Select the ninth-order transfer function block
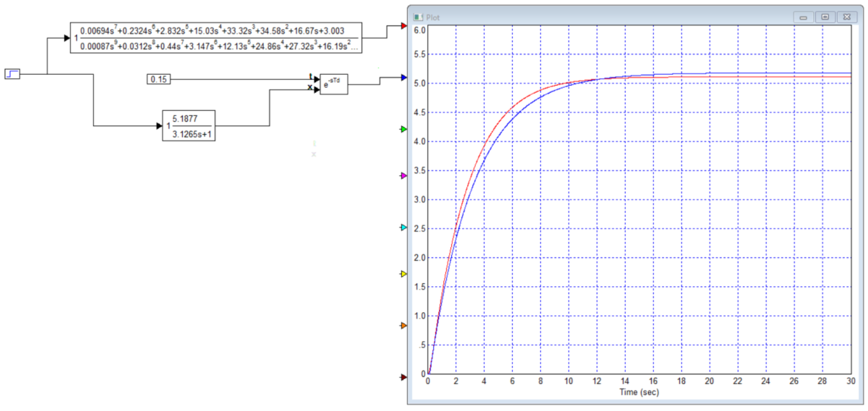868x411 pixels. point(216,38)
